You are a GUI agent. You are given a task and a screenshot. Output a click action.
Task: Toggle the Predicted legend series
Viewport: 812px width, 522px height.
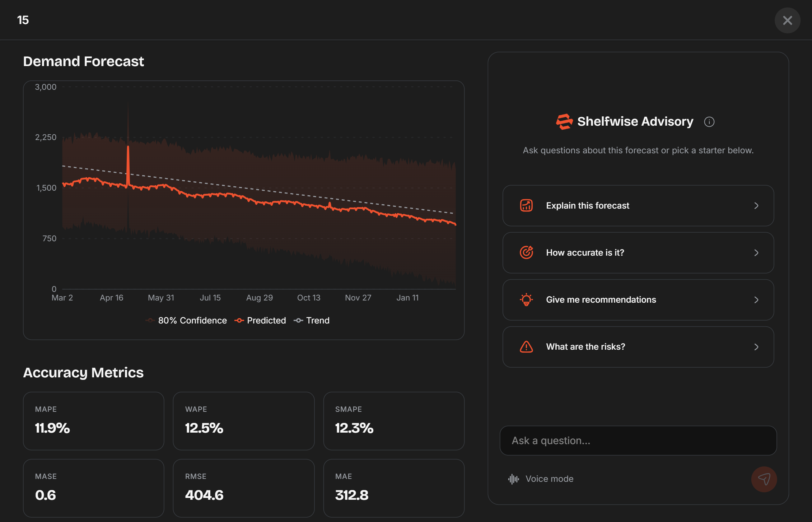pos(260,320)
